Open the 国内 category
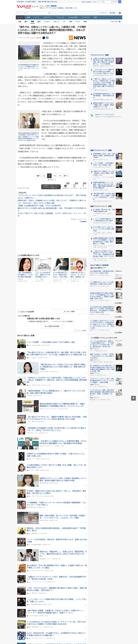 coord(26,21)
